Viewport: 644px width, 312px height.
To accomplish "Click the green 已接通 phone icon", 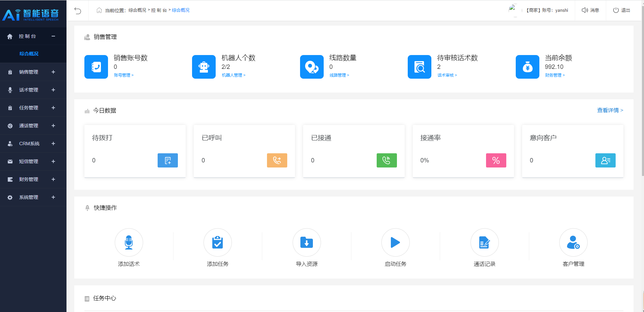I will [387, 160].
